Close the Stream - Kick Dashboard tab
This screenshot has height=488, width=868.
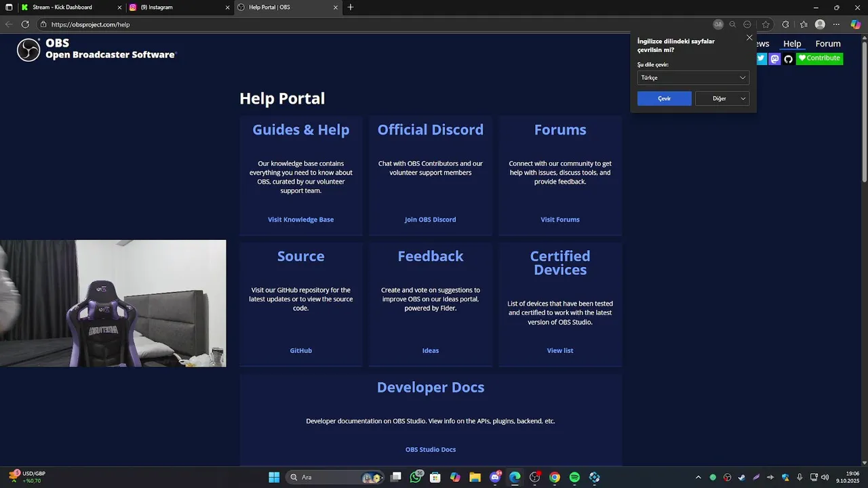coord(120,7)
